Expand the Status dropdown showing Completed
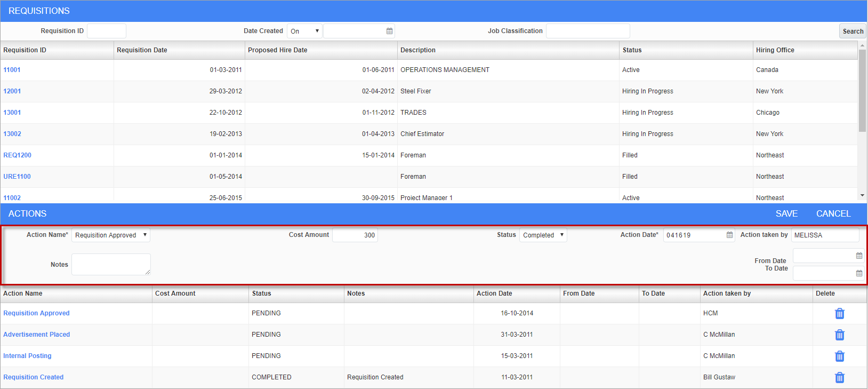868x389 pixels. click(x=543, y=235)
